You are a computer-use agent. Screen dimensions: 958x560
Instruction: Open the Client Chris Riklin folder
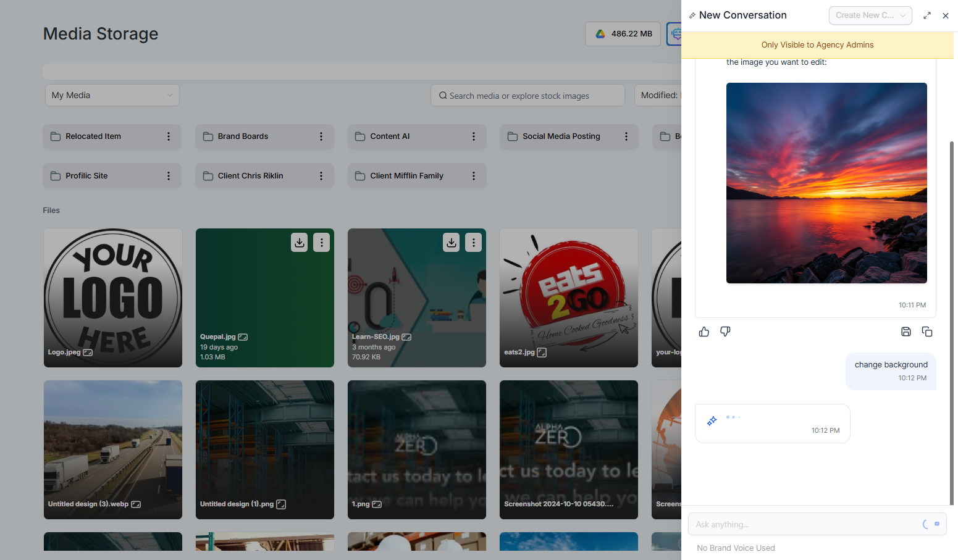tap(264, 176)
